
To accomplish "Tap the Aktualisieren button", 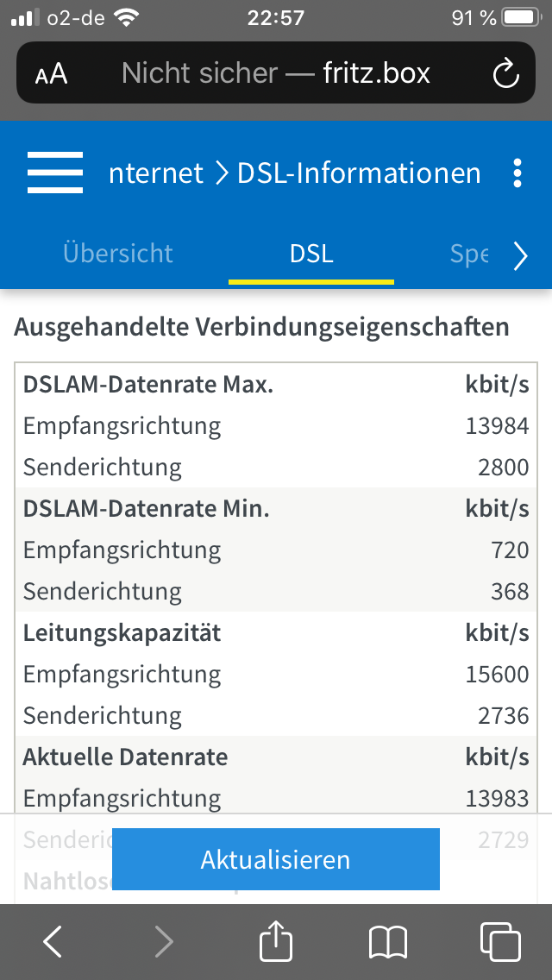I will 276,859.
